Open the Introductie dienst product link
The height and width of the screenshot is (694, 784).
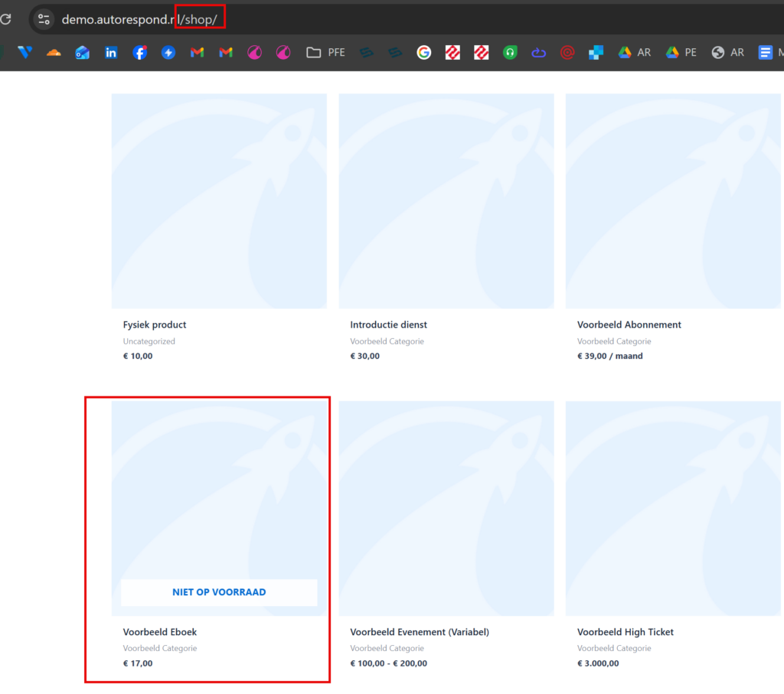click(x=388, y=324)
